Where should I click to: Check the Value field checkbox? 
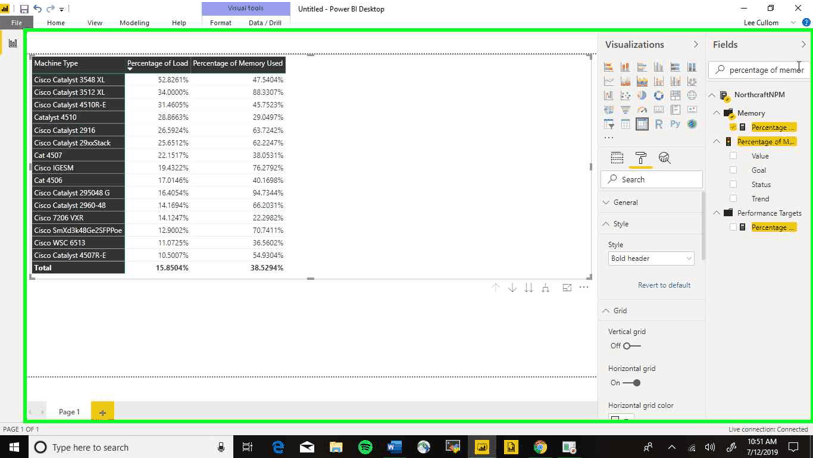click(733, 156)
